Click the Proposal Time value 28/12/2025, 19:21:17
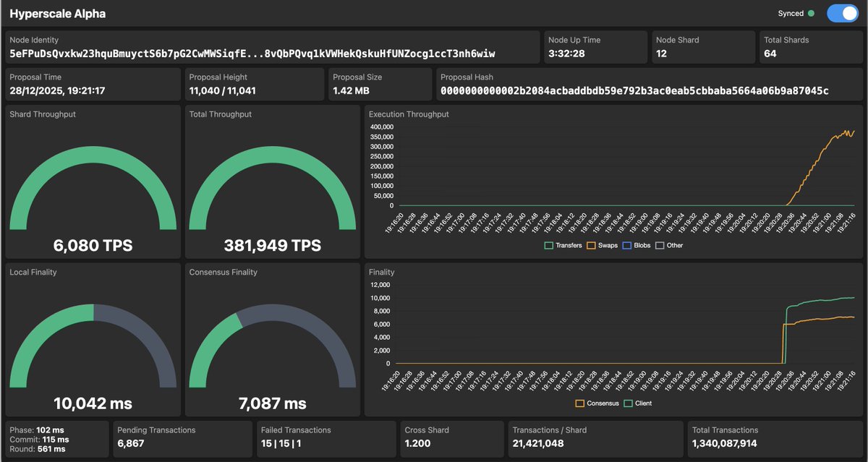Viewport: 868px width, 462px height. coord(57,91)
